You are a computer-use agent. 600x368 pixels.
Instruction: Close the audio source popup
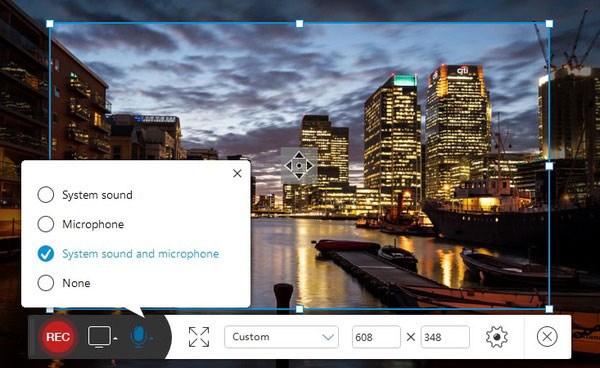click(237, 174)
